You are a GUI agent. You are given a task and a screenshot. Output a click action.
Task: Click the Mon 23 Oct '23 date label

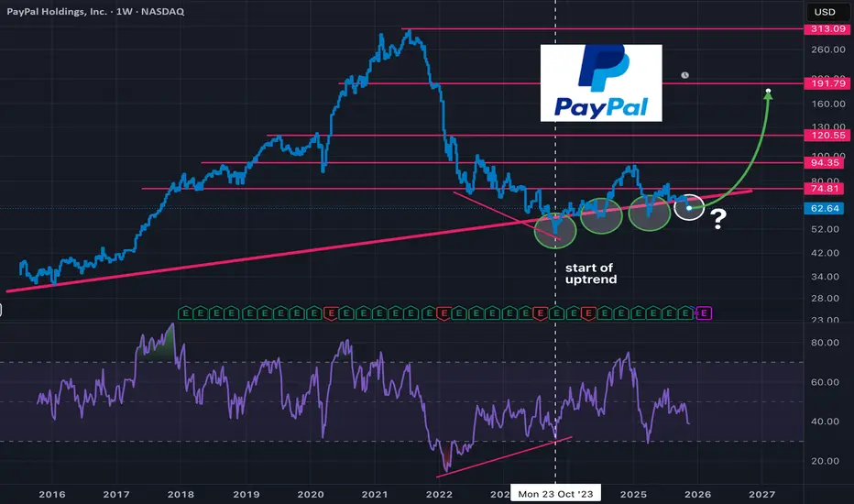point(555,494)
